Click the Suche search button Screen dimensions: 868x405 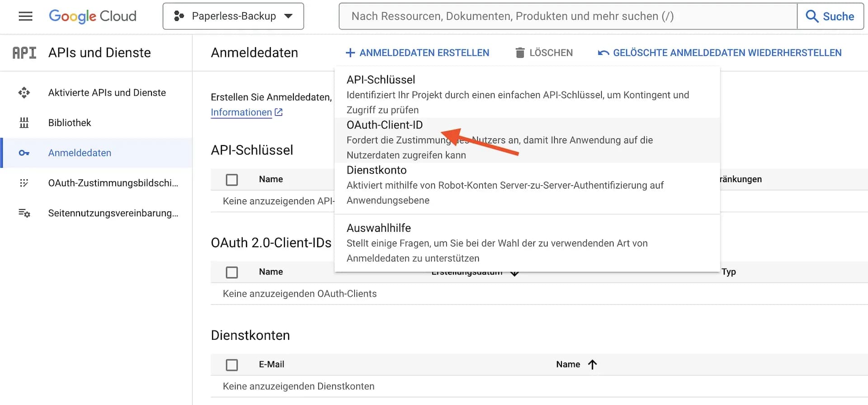pos(830,16)
